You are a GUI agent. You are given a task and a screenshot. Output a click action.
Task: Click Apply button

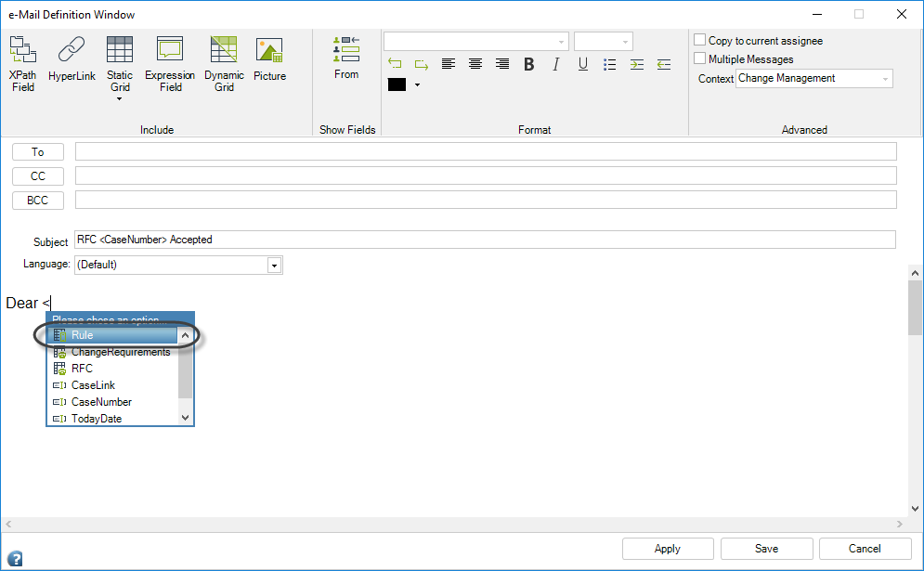668,549
